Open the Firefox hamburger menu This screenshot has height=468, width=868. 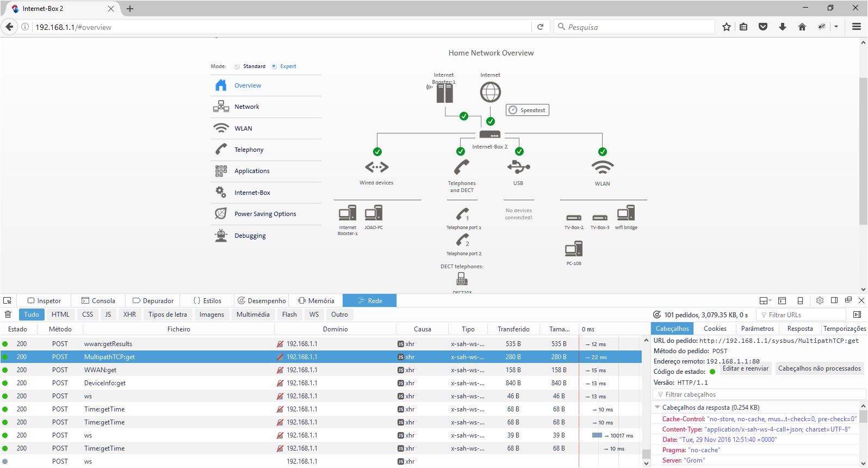point(856,27)
